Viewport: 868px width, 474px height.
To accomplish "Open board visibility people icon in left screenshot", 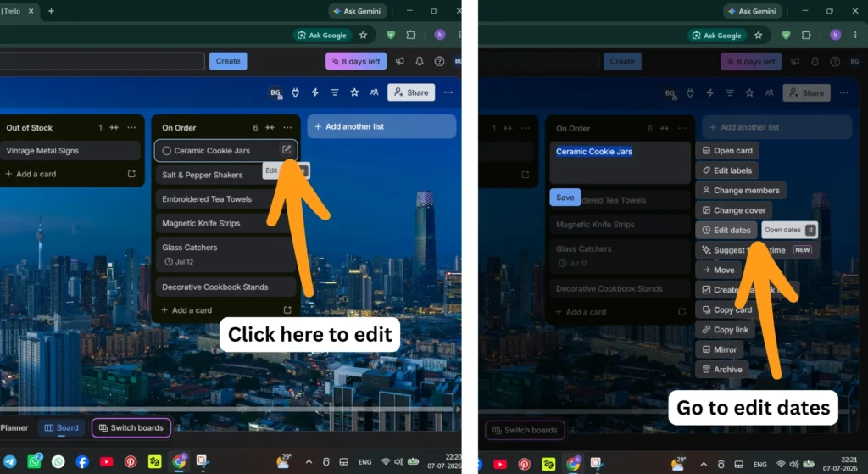I will point(374,92).
